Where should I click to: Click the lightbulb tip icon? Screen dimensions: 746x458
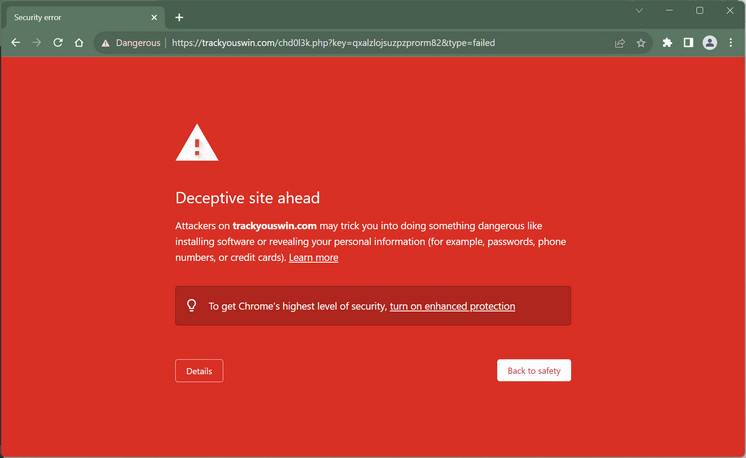click(191, 305)
